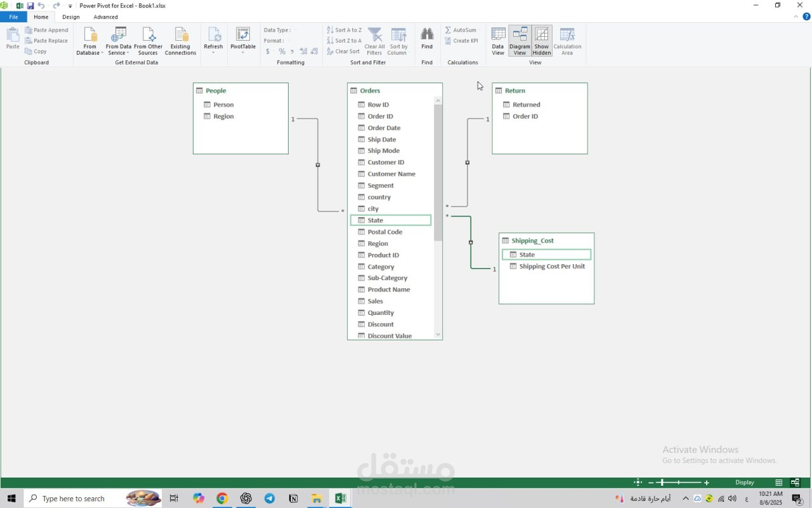
Task: Select the Home tab
Action: click(41, 17)
